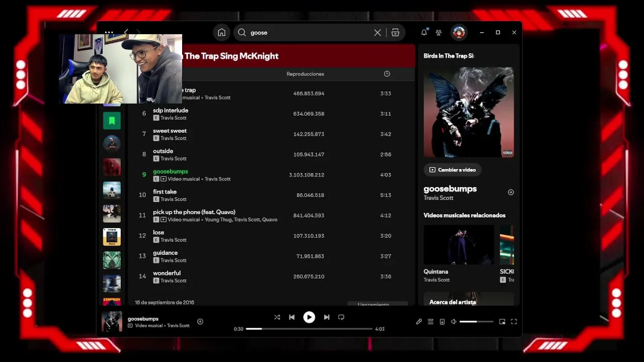Select track wonderful

[272, 277]
